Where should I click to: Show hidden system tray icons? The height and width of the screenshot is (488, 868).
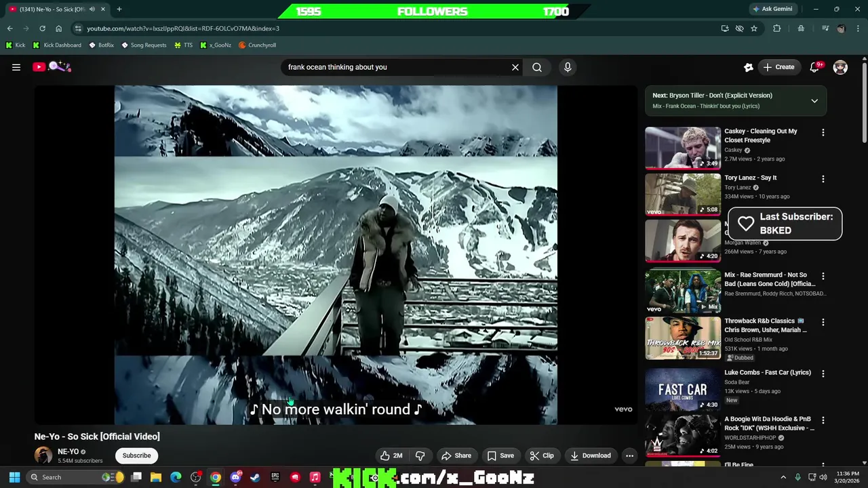pos(783,477)
